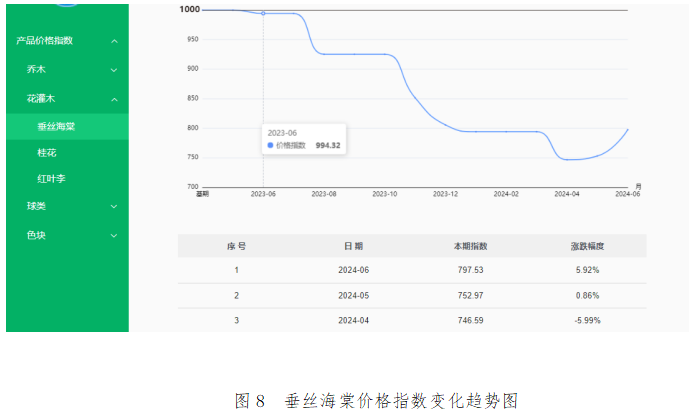Click the 2024-02 x-axis label
Screen dimensions: 689x413
coord(506,194)
